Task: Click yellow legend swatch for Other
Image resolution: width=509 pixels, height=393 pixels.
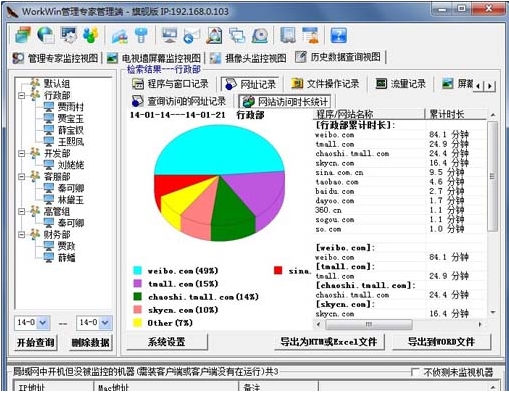Action: (137, 323)
